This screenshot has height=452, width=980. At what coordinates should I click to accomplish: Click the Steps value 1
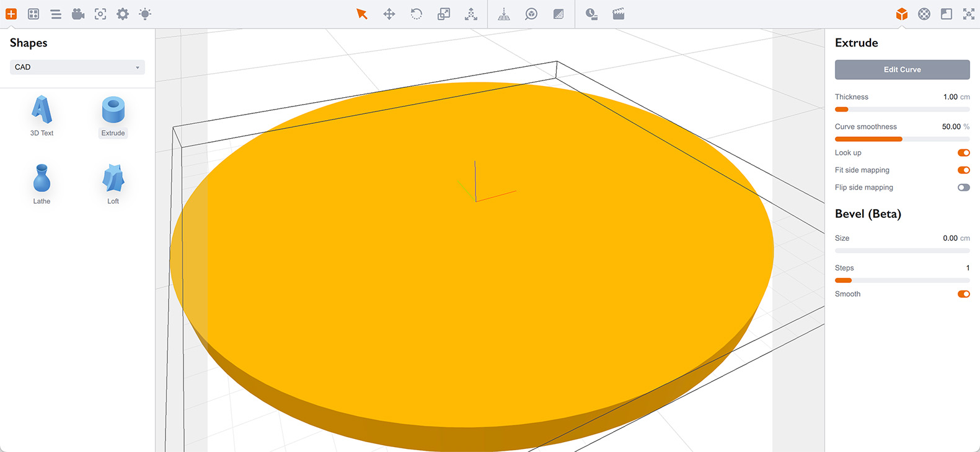coord(968,268)
